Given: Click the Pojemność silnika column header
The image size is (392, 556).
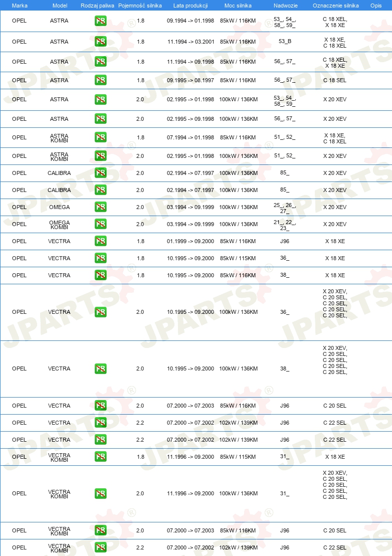Looking at the screenshot, I should click(140, 6).
